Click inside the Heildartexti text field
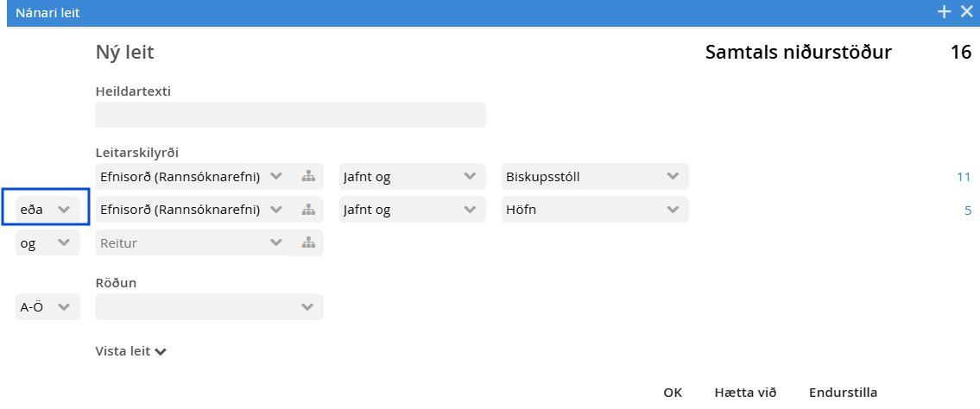The image size is (980, 409). coord(290,115)
